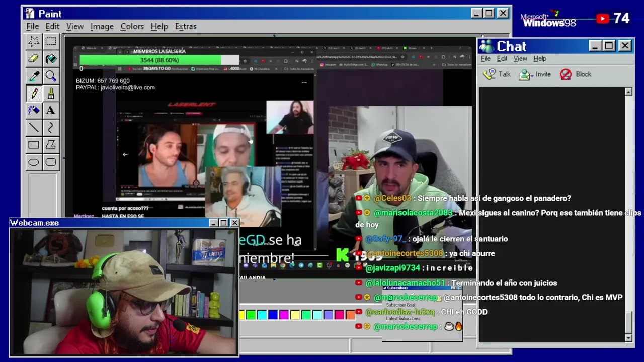Open the View menu in Chat window
The width and height of the screenshot is (644, 362).
coord(520,59)
